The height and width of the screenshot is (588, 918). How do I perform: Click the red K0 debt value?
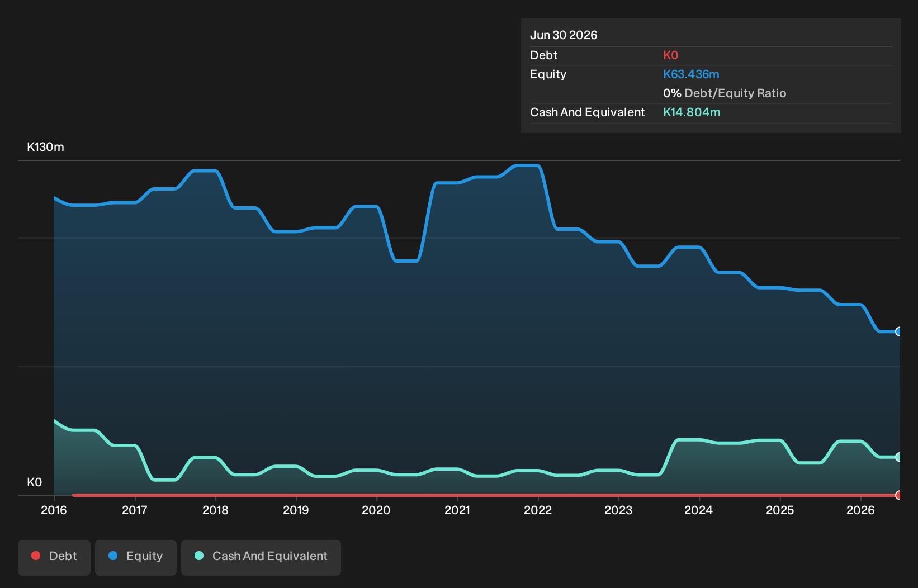[670, 55]
